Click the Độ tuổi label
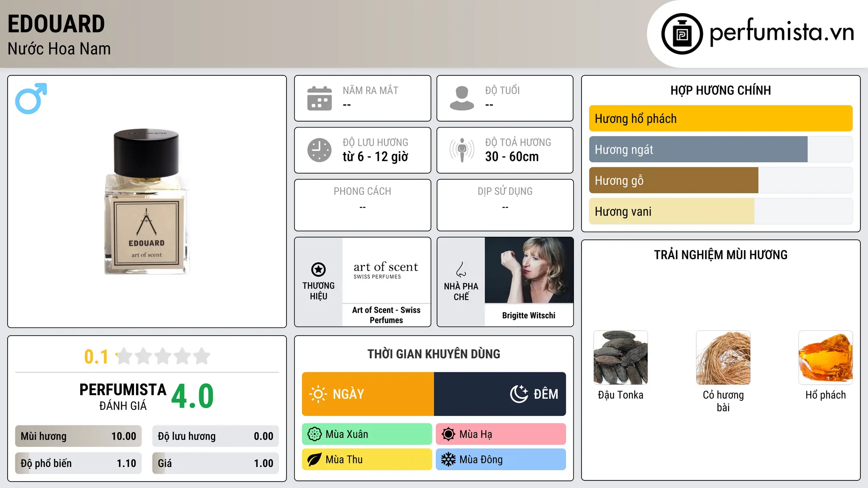The height and width of the screenshot is (488, 868). (502, 90)
